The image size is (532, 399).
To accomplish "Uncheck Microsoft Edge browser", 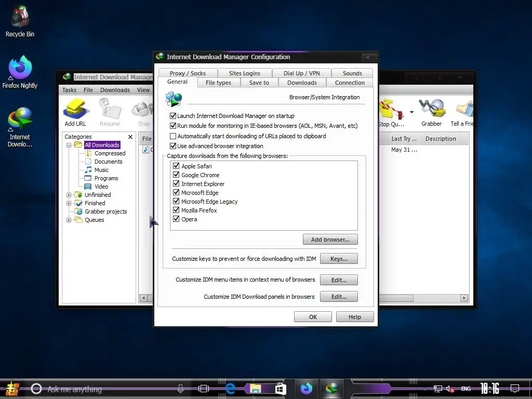I will click(176, 192).
